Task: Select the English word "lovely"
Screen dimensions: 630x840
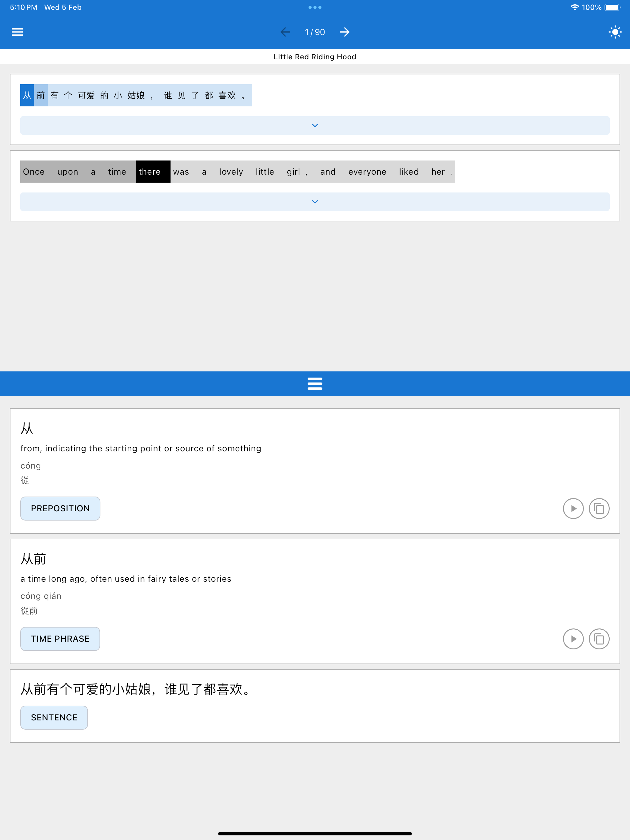Action: (x=231, y=172)
